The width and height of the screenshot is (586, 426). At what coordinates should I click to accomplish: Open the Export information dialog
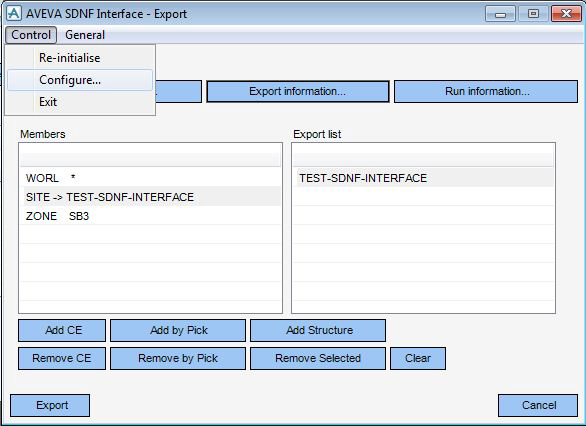coord(297,91)
